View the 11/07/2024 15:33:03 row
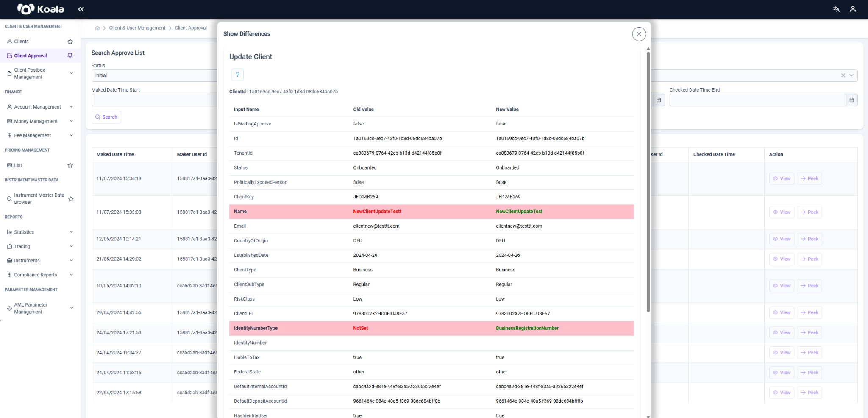 click(782, 212)
